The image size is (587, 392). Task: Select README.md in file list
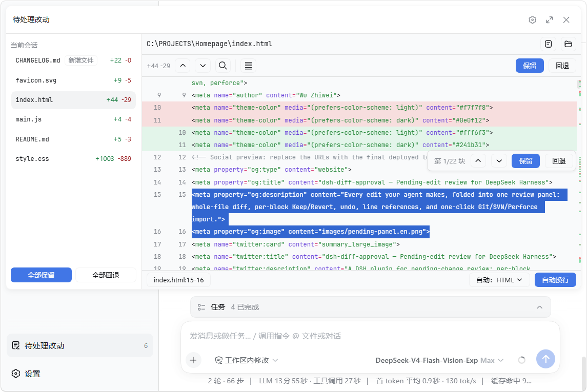pyautogui.click(x=73, y=139)
